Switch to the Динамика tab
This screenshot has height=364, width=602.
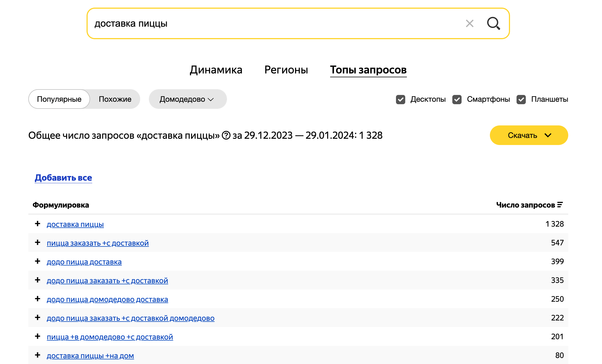click(216, 70)
